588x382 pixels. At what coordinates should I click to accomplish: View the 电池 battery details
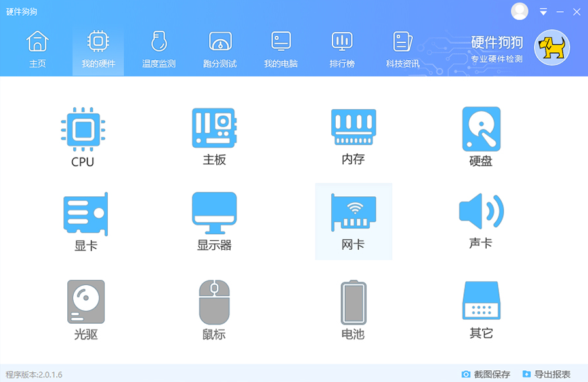coord(353,309)
